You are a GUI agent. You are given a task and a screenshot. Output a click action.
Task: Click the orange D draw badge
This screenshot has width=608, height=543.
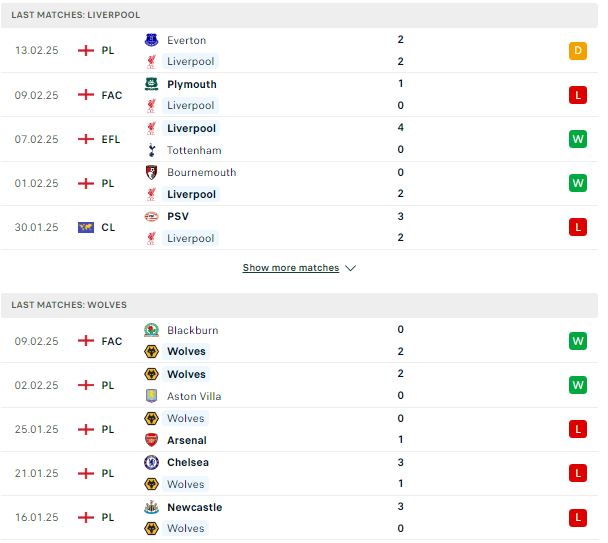pyautogui.click(x=578, y=51)
